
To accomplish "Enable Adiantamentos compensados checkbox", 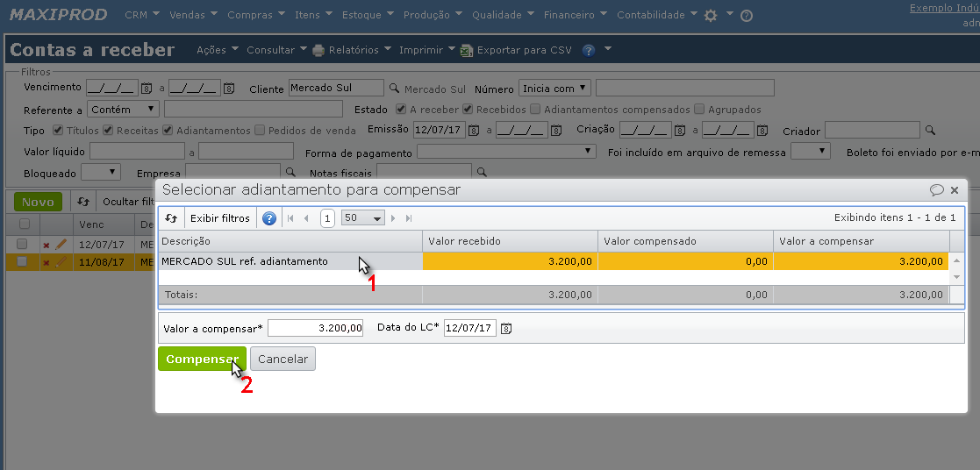I will [535, 109].
